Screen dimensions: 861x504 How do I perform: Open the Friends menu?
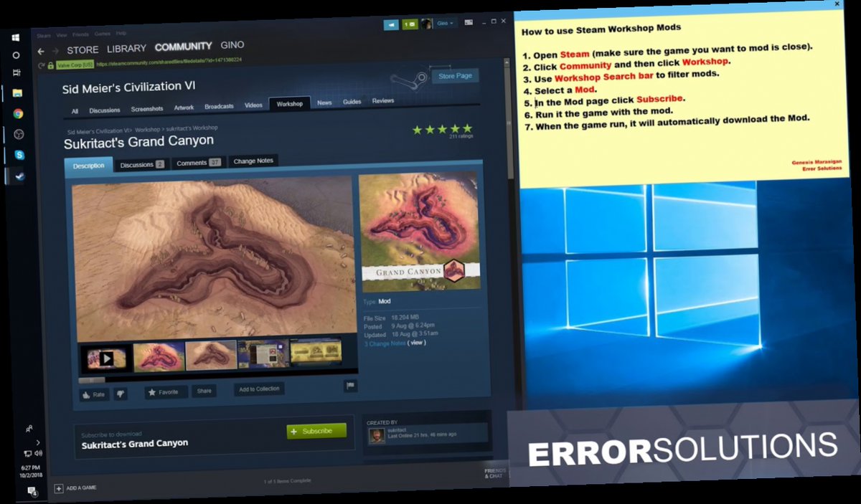pyautogui.click(x=80, y=34)
